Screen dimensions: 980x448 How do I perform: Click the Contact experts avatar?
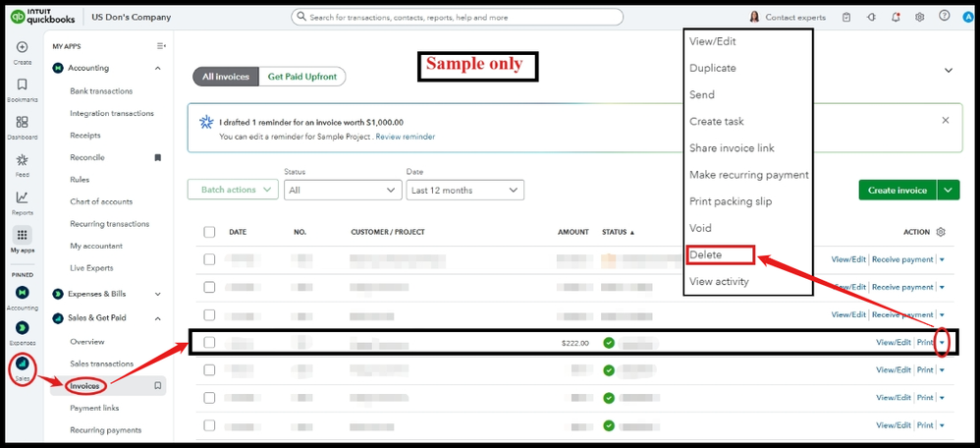(754, 17)
